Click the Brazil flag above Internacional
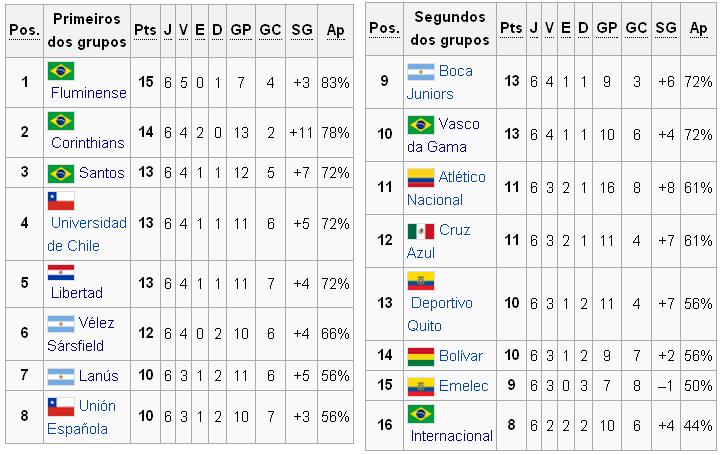The image size is (720, 455). [x=420, y=414]
